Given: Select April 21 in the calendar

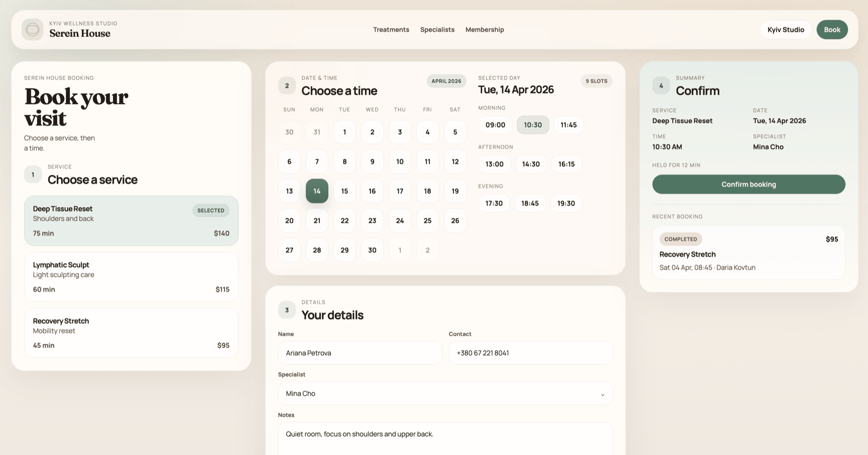Looking at the screenshot, I should 317,221.
